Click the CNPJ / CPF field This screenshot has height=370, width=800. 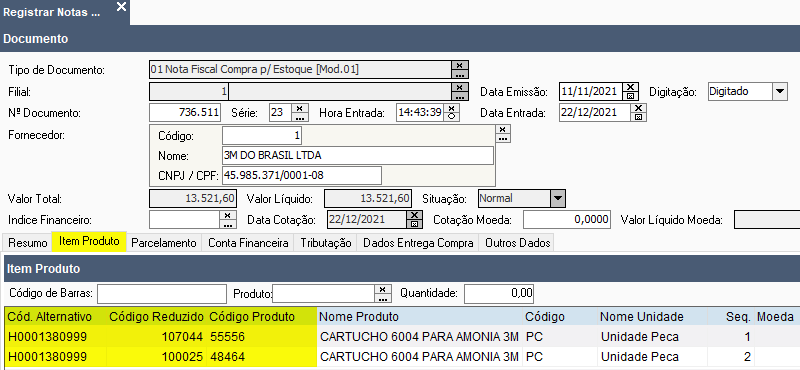tap(302, 176)
